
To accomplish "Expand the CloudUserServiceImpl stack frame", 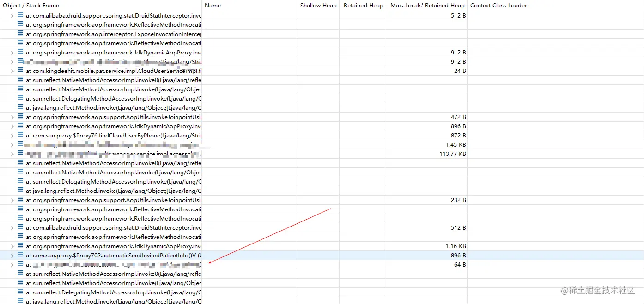I will pos(12,71).
